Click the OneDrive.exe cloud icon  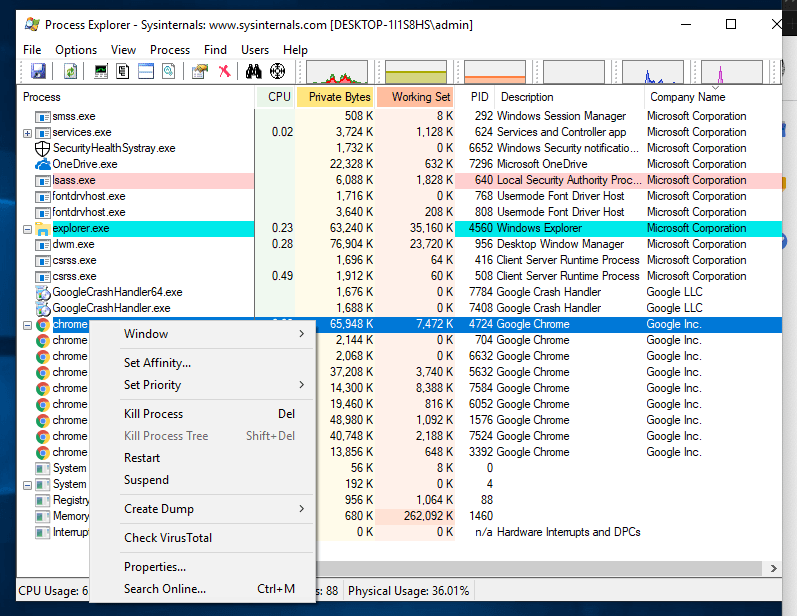coord(43,164)
